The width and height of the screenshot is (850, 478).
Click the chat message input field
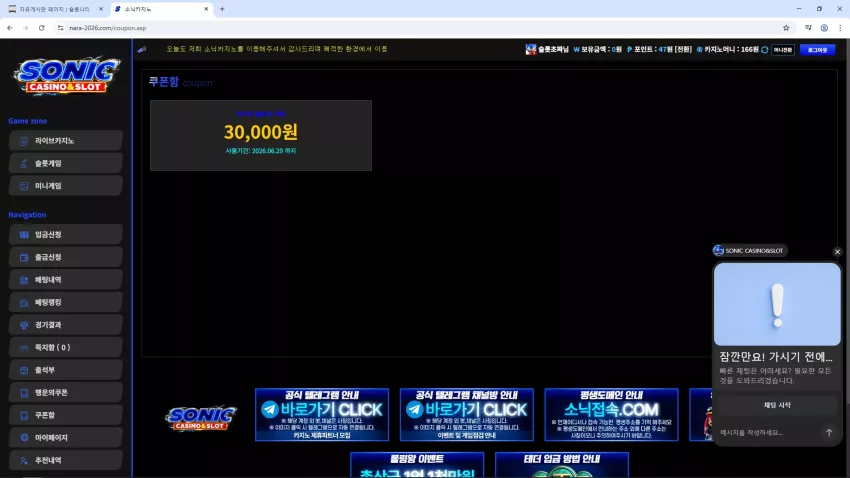769,432
